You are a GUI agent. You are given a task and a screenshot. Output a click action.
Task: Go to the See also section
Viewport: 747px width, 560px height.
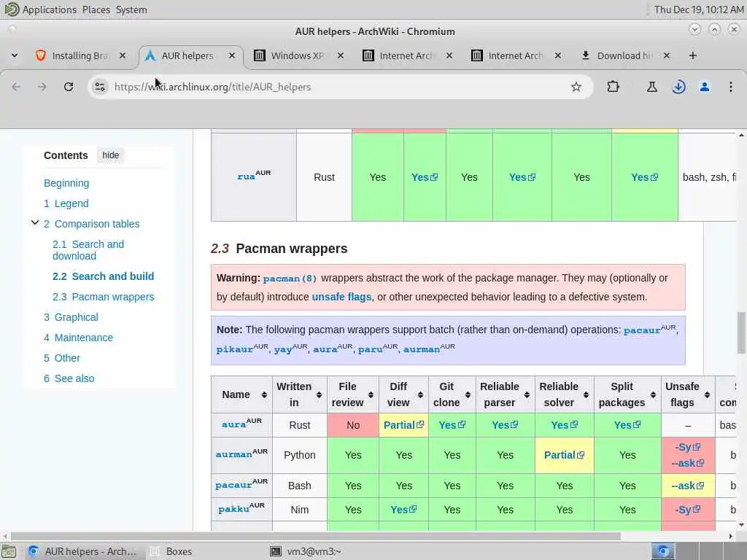(x=69, y=378)
